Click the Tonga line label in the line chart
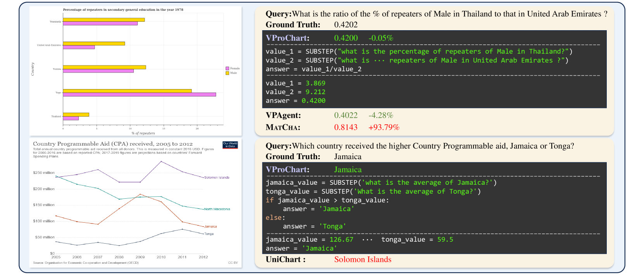Screen dimensions: 644x275 (x=209, y=234)
